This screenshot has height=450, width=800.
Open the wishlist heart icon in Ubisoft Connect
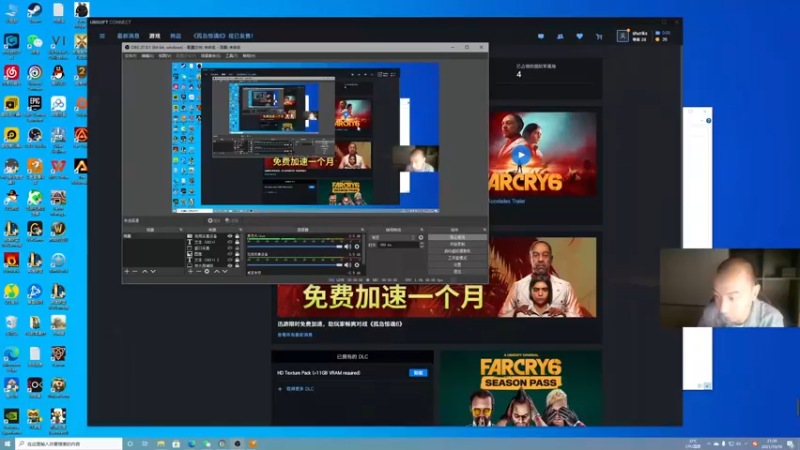click(x=580, y=36)
